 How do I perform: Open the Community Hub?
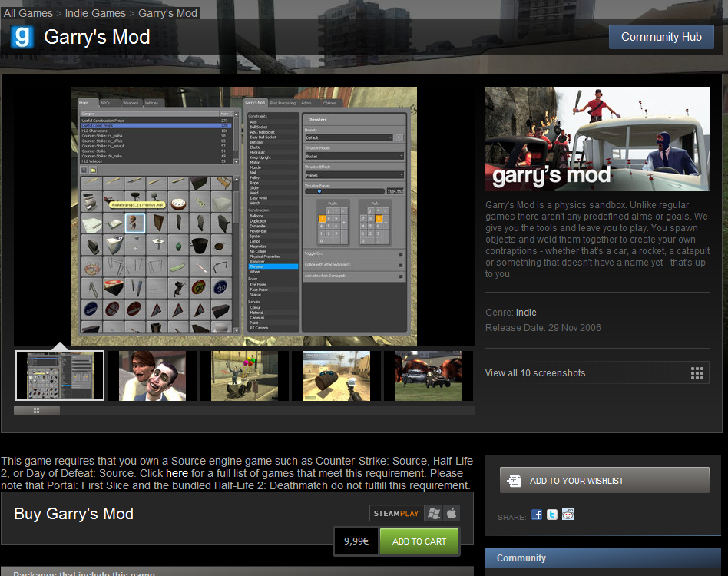point(660,37)
